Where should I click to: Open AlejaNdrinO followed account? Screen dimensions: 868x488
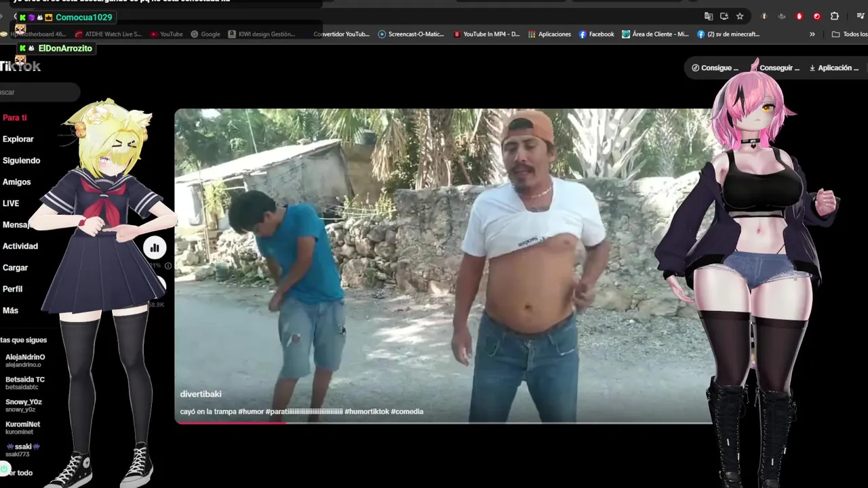click(x=25, y=361)
